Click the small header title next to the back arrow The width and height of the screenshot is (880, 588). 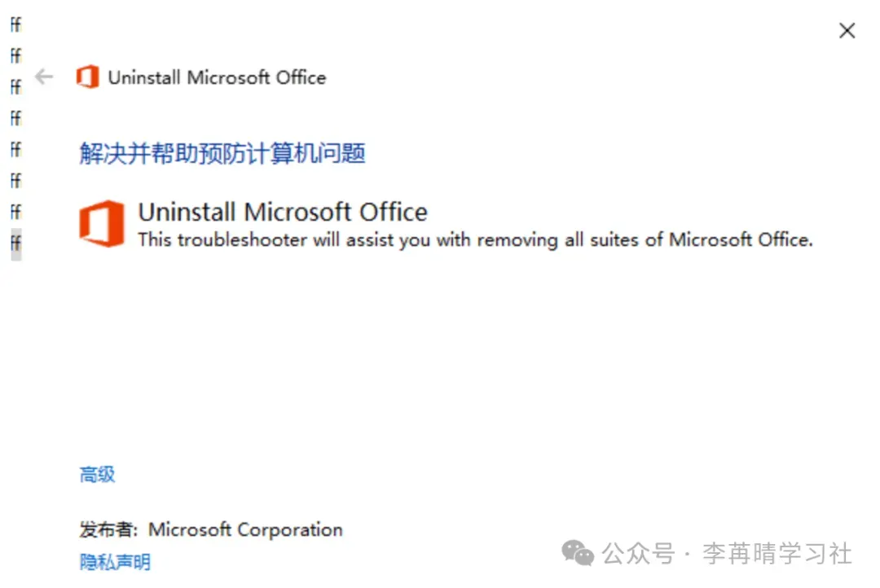(217, 78)
